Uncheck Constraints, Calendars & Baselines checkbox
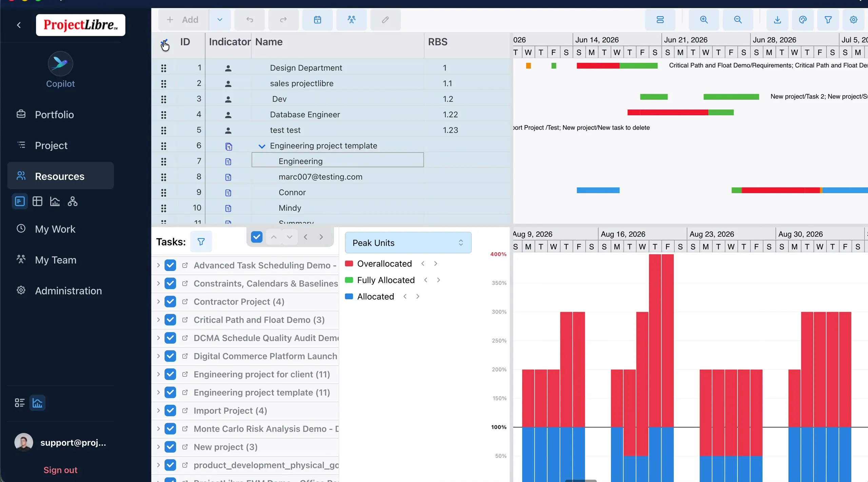 pos(170,283)
